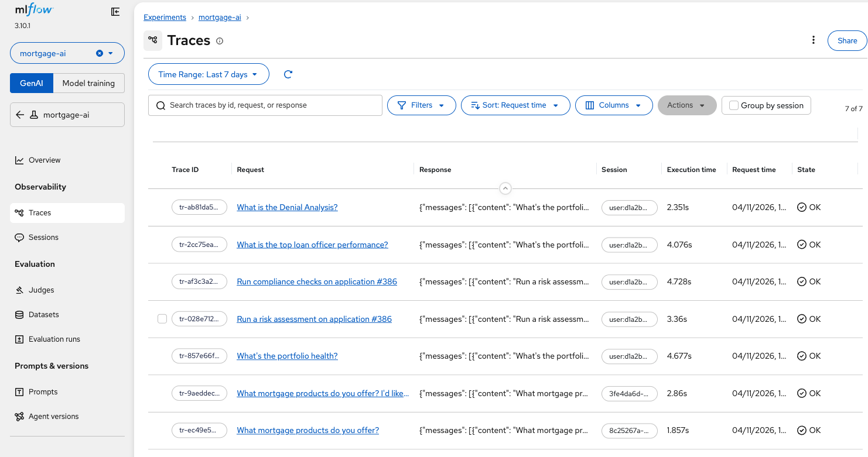Image resolution: width=868 pixels, height=457 pixels.
Task: Enable the Group by session checkbox
Action: coord(734,105)
